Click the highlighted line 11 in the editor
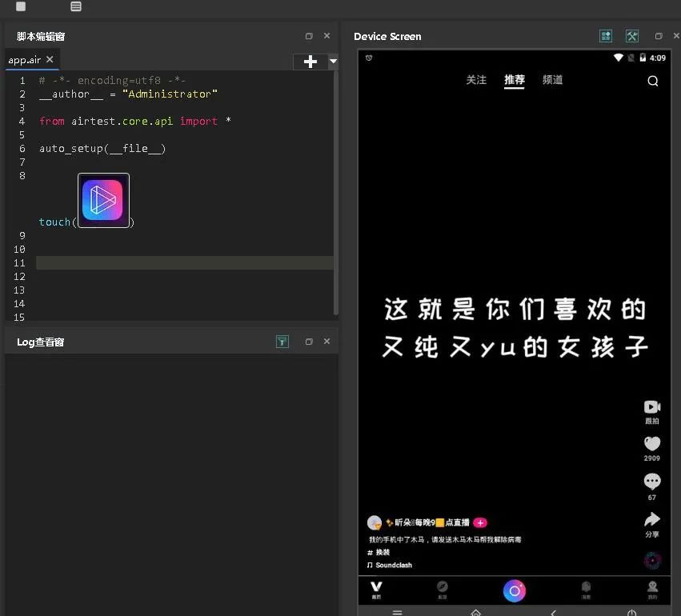681x616 pixels. pos(185,262)
